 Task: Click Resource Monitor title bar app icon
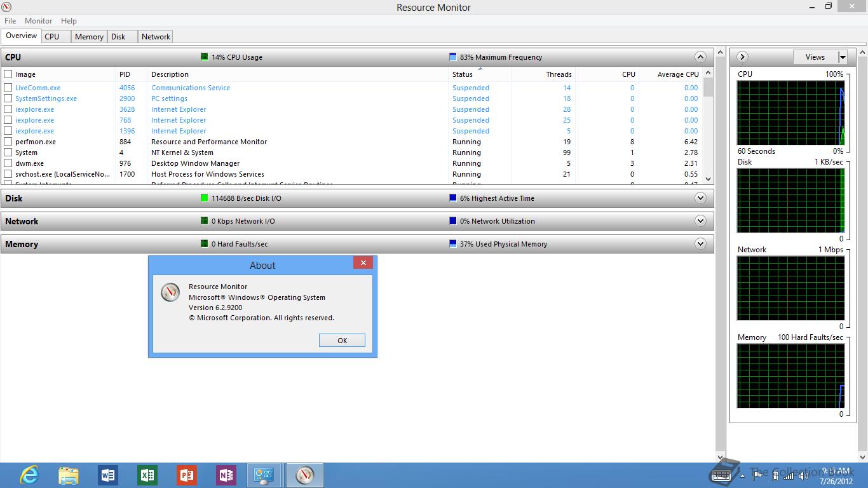click(6, 7)
